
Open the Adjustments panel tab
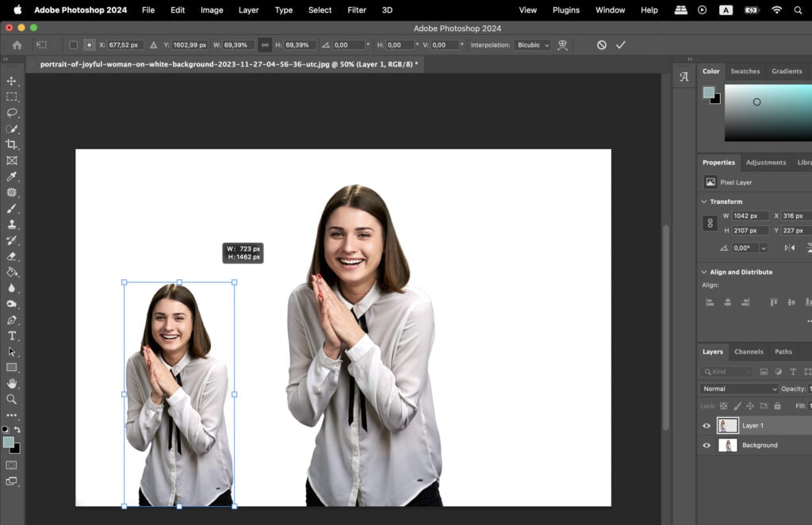[766, 162]
